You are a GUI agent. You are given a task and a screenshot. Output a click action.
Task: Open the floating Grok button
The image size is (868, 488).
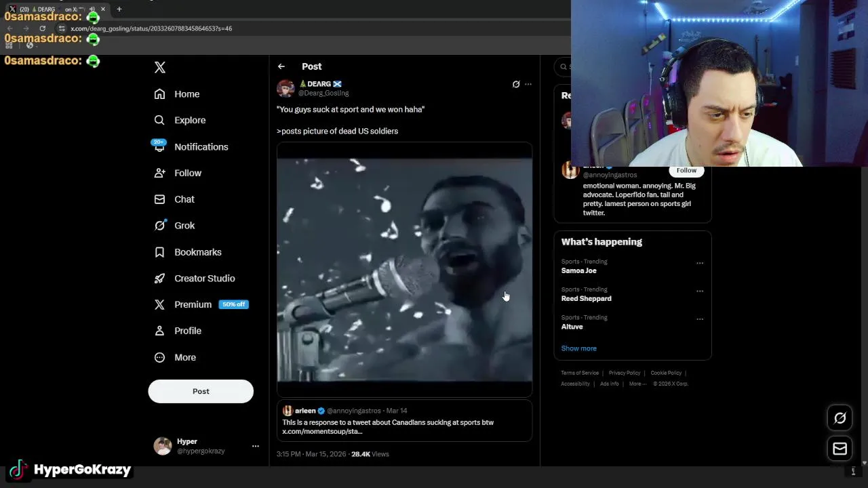[x=840, y=418]
